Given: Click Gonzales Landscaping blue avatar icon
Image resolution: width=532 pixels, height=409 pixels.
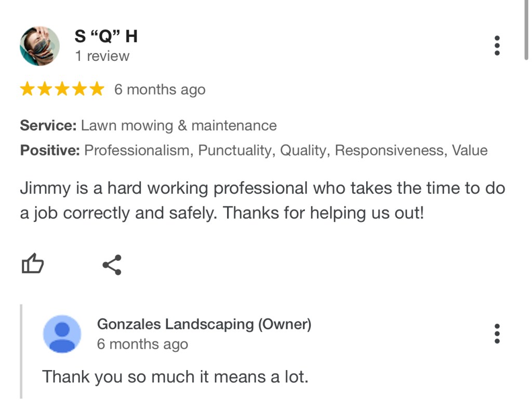Looking at the screenshot, I should [62, 334].
